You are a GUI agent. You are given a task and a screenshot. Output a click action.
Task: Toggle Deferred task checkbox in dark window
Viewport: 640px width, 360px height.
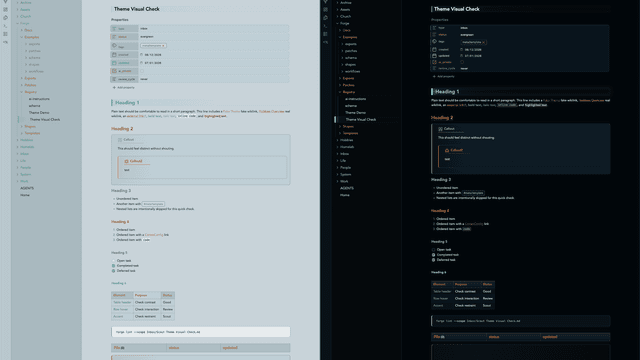[433, 260]
